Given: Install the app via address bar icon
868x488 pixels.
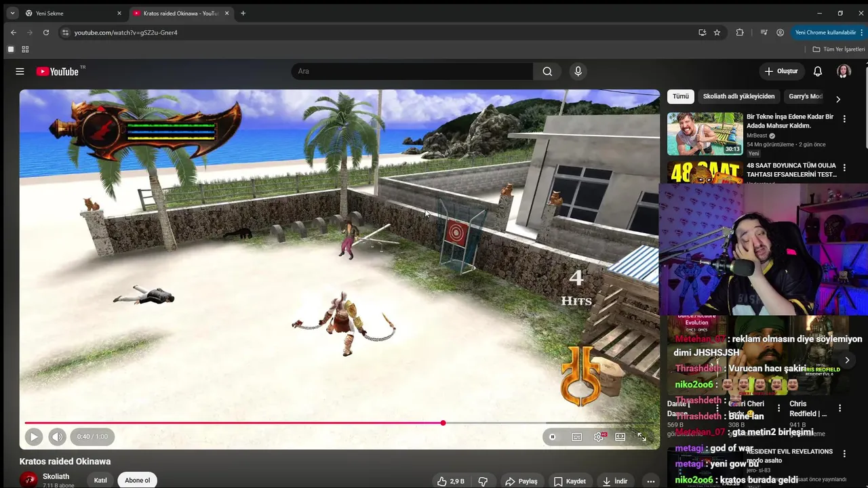Looking at the screenshot, I should pyautogui.click(x=702, y=33).
